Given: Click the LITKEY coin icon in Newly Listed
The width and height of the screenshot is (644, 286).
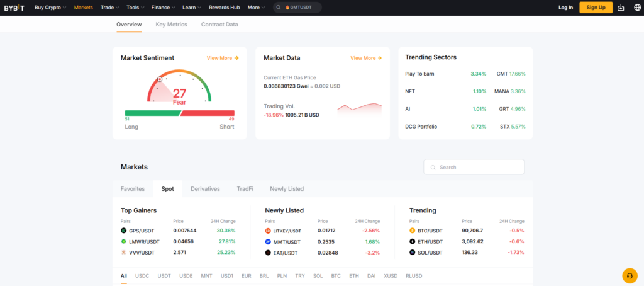Looking at the screenshot, I should click(268, 231).
